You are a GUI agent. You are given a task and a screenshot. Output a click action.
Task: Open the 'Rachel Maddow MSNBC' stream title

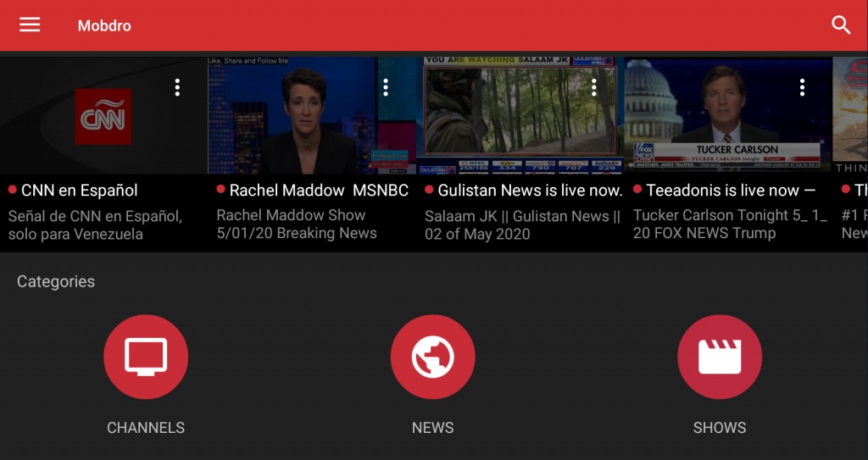319,191
